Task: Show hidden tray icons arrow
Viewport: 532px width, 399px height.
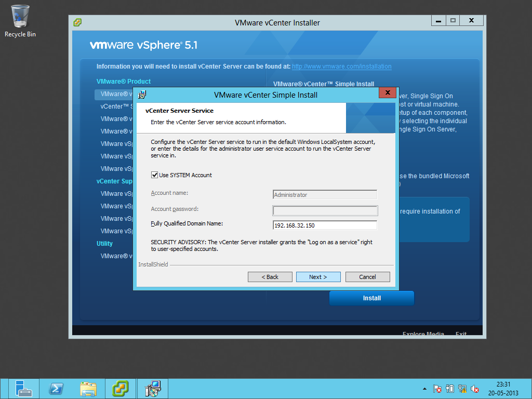Action: pos(424,389)
